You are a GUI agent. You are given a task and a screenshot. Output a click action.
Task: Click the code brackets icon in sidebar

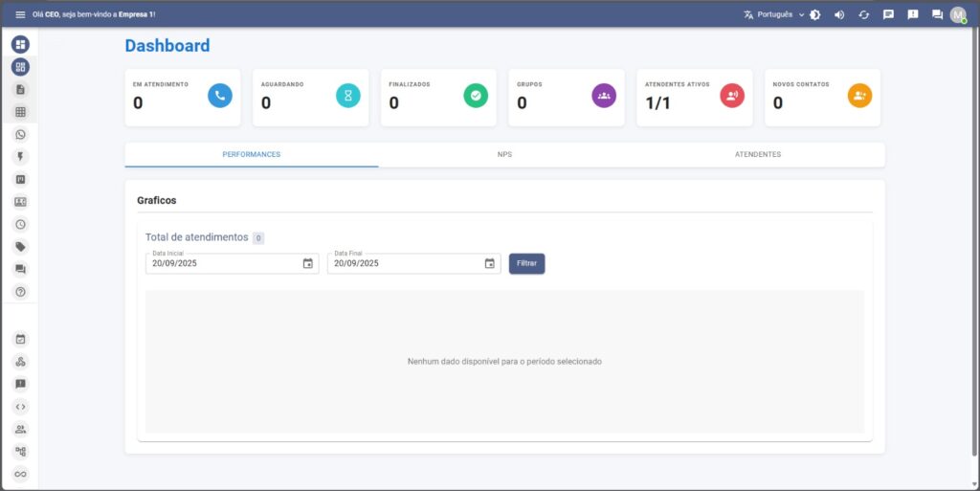(x=20, y=406)
